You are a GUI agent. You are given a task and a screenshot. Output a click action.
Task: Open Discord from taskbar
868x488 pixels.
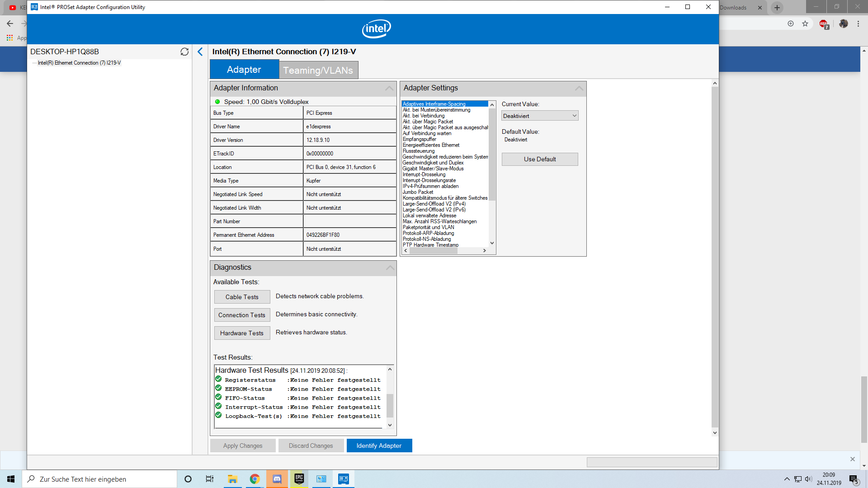[x=277, y=479]
